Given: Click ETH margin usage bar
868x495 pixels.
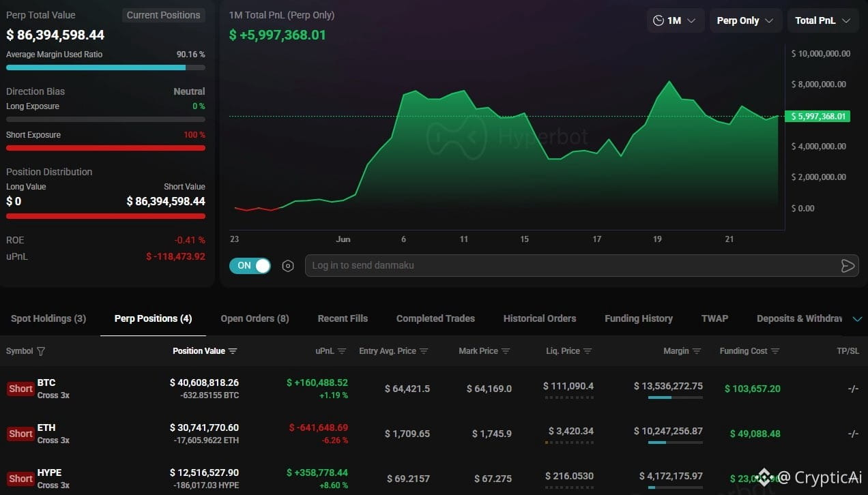Looking at the screenshot, I should pyautogui.click(x=675, y=442).
